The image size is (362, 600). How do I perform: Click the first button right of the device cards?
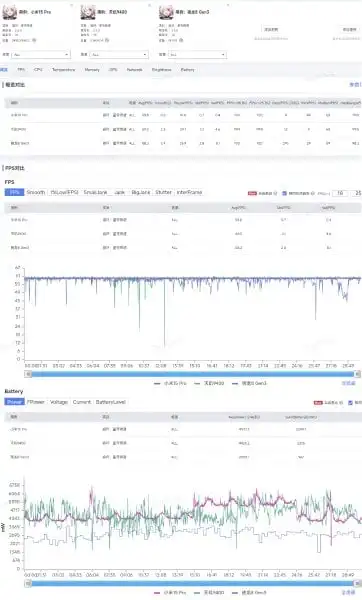click(x=271, y=29)
